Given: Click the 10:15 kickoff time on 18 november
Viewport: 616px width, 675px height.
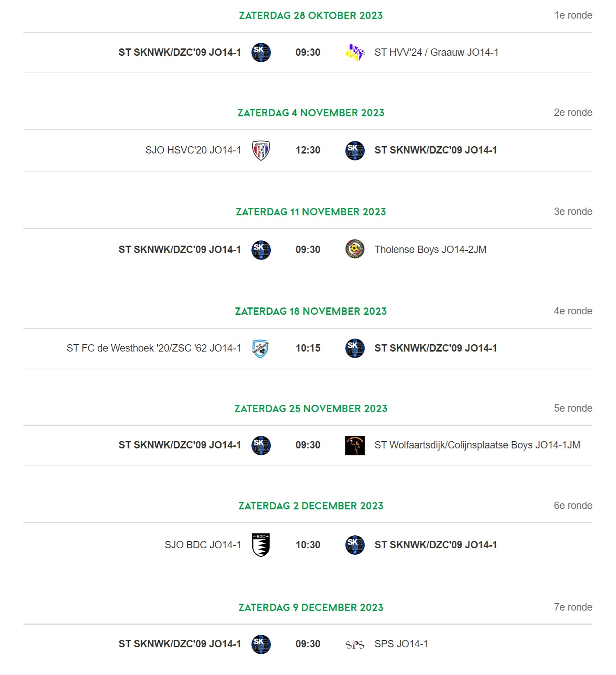Looking at the screenshot, I should pos(308,348).
